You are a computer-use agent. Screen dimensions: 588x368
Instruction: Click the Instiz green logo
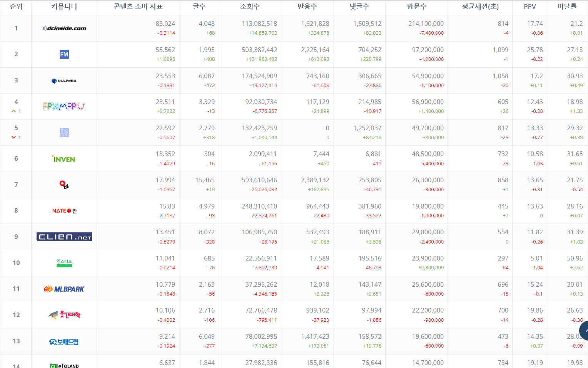tap(64, 263)
